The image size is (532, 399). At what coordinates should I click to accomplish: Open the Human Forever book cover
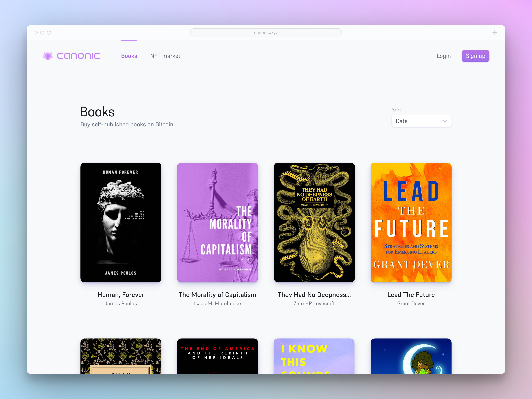tap(121, 222)
